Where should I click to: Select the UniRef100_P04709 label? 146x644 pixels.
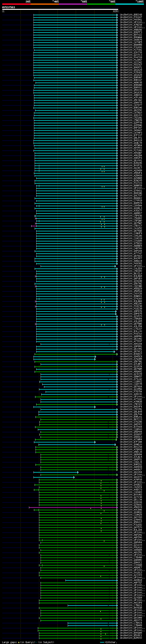tap(131, 58)
